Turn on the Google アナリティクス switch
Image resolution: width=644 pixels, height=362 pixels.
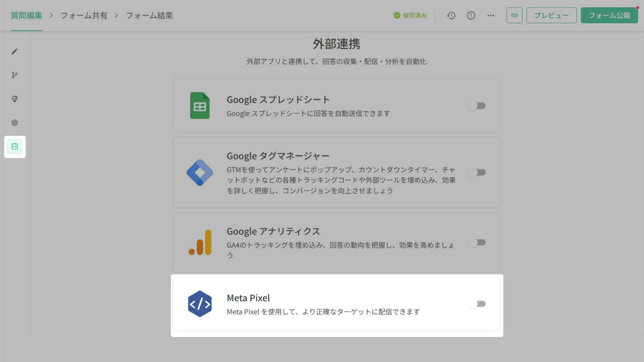(477, 242)
